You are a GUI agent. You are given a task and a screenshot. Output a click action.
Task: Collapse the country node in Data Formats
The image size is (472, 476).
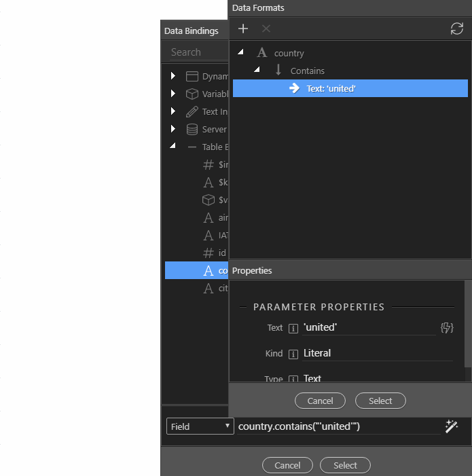click(x=240, y=52)
